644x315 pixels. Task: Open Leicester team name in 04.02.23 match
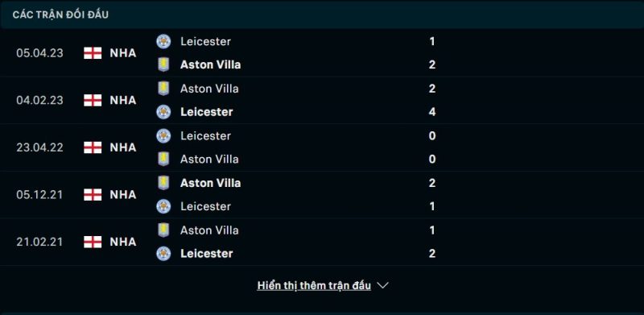coord(207,112)
